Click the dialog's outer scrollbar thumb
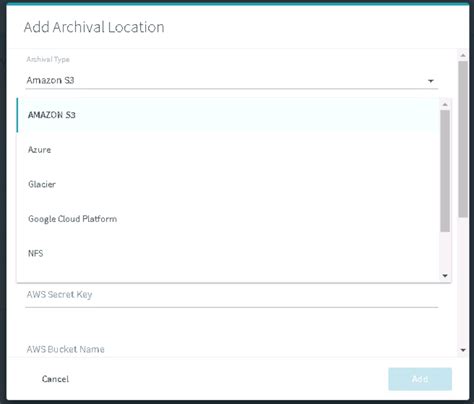Viewport: 474px width, 404px height. (463, 139)
